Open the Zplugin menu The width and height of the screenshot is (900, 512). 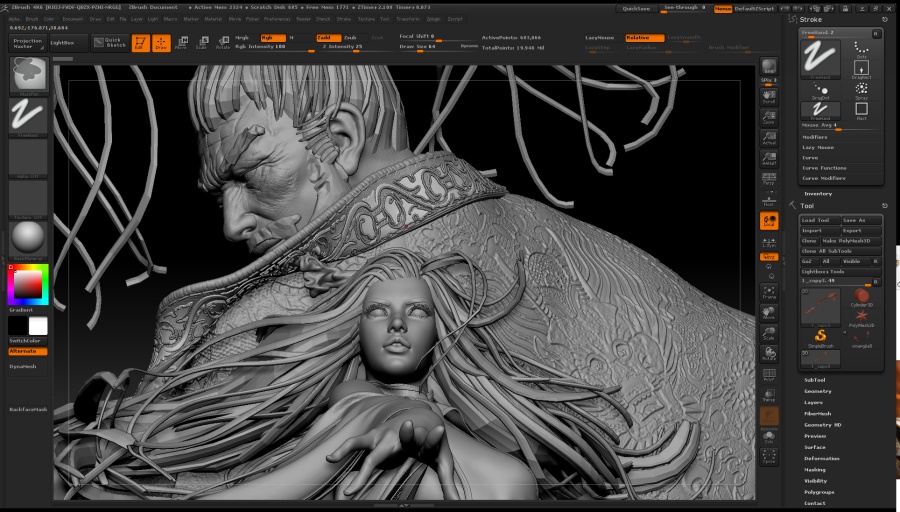pyautogui.click(x=433, y=19)
